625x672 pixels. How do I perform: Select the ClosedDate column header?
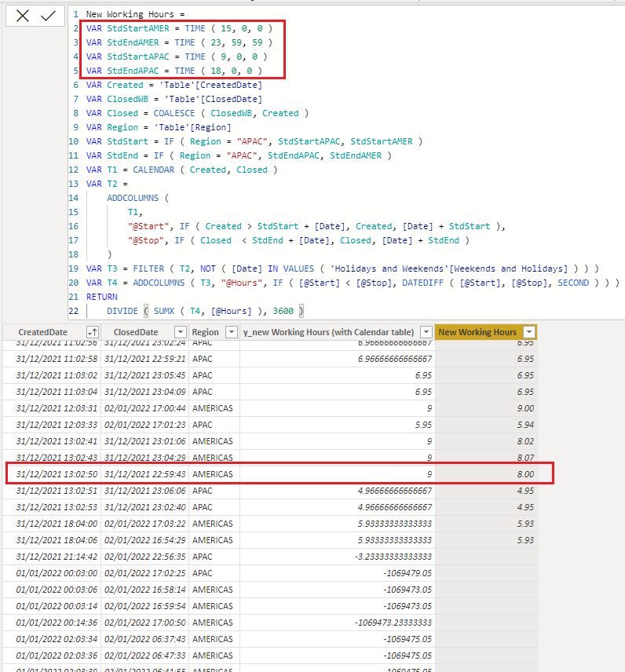tap(136, 332)
